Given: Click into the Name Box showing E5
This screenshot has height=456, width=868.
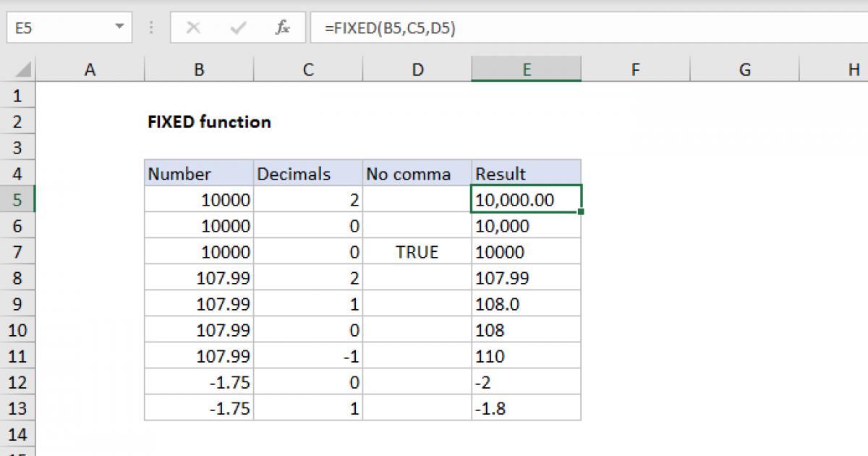Looking at the screenshot, I should (58, 28).
